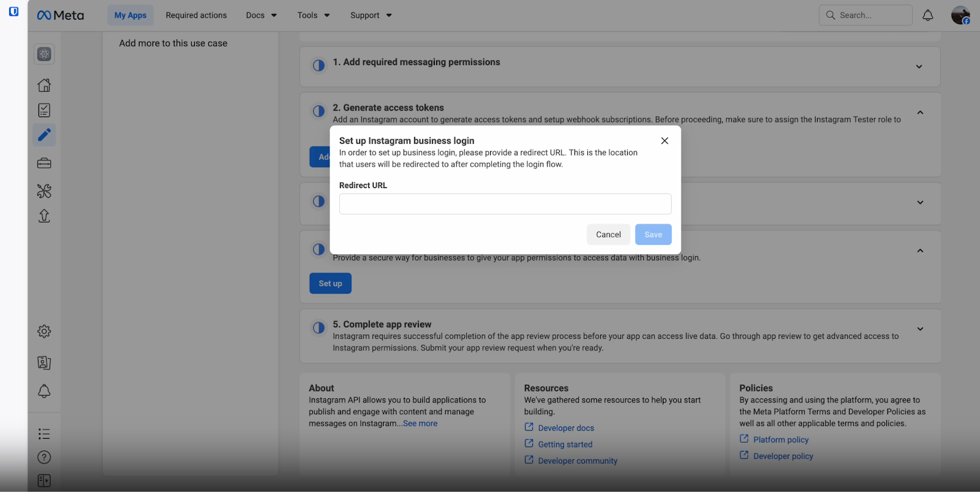Screen dimensions: 980x492
Task: Click the top Search box
Action: click(x=865, y=15)
